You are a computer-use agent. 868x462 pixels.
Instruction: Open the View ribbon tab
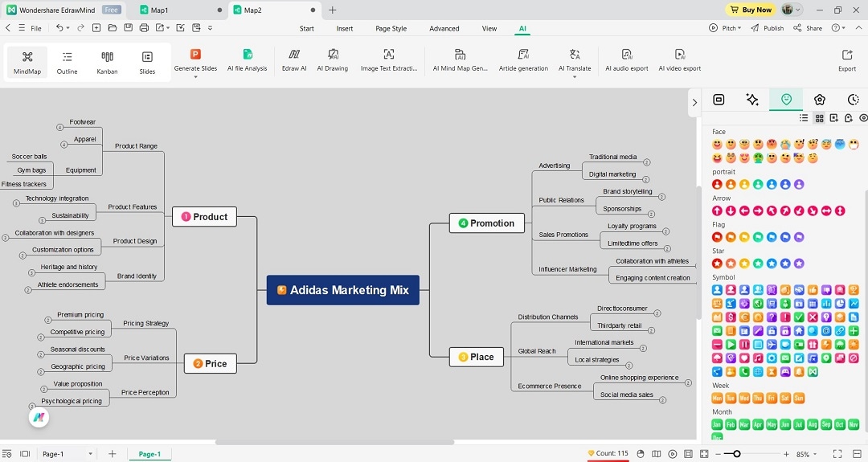489,28
